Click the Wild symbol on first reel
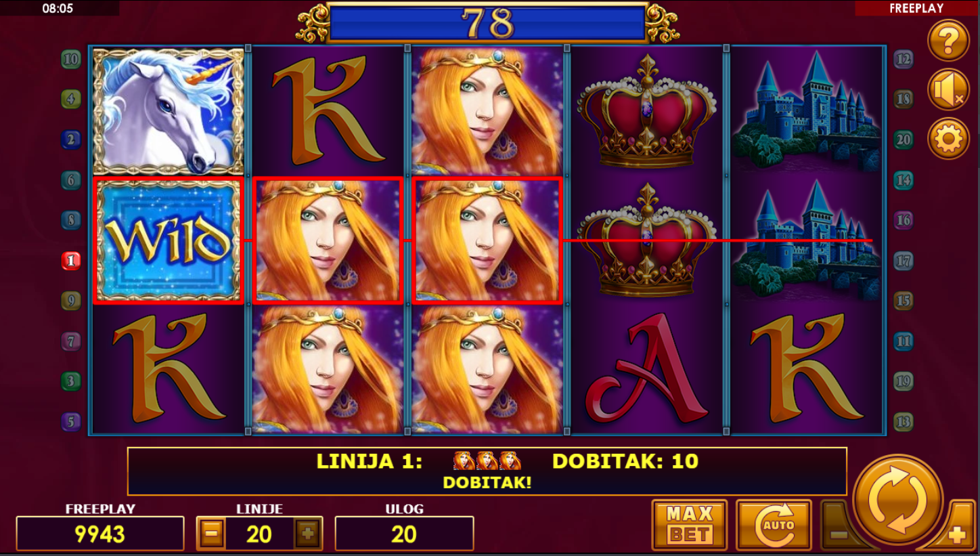980x556 pixels. tap(167, 240)
